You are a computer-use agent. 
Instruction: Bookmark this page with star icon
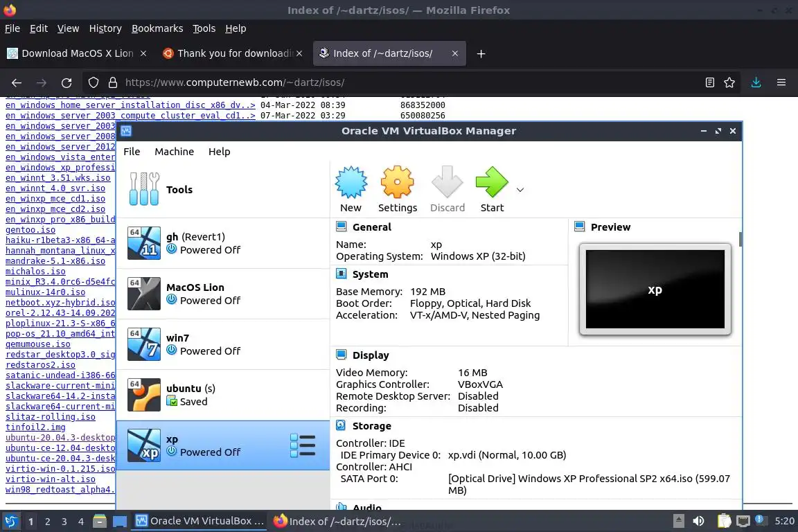(729, 82)
